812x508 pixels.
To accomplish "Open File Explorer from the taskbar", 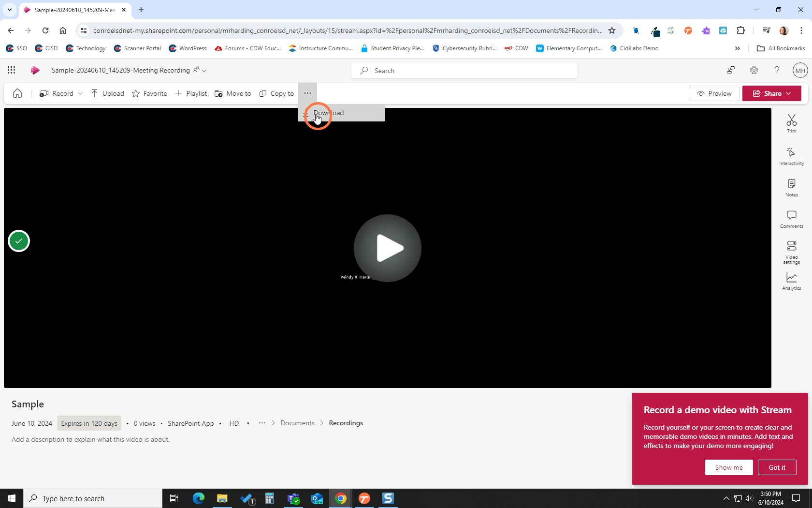I will [x=222, y=498].
